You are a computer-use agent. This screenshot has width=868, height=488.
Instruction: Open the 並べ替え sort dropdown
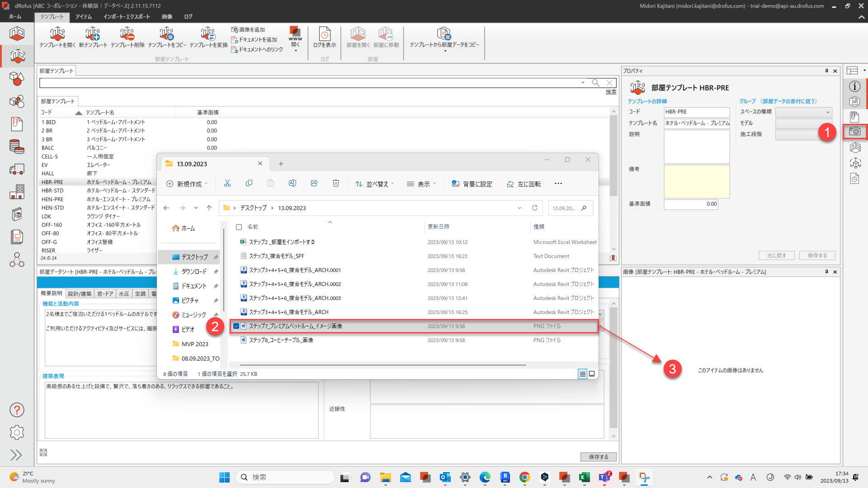[x=375, y=184]
